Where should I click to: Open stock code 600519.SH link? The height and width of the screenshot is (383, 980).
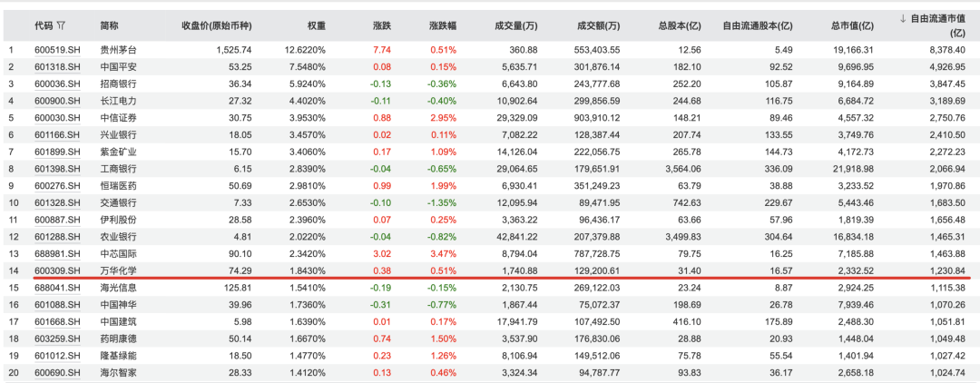(x=56, y=50)
